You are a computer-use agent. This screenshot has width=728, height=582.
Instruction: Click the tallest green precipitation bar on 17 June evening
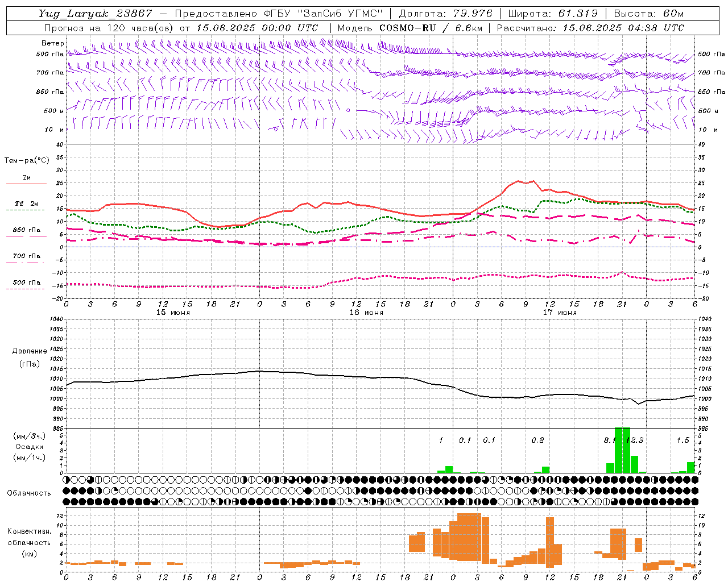[x=622, y=450]
